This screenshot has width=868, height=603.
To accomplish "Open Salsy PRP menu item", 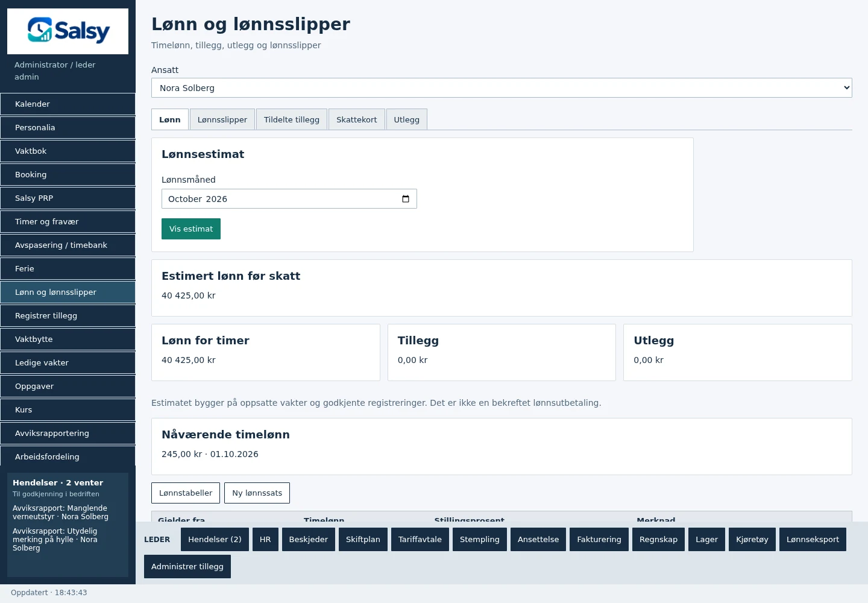I will click(68, 198).
